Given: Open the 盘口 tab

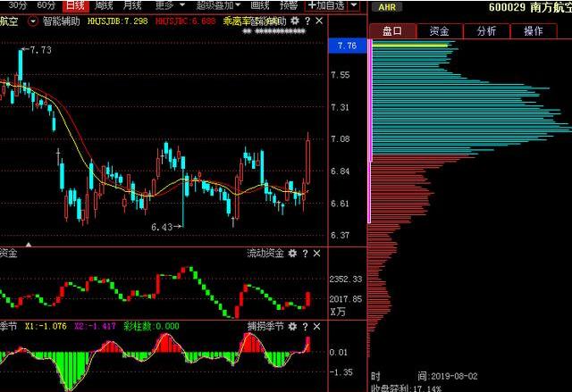Looking at the screenshot, I should [392, 31].
